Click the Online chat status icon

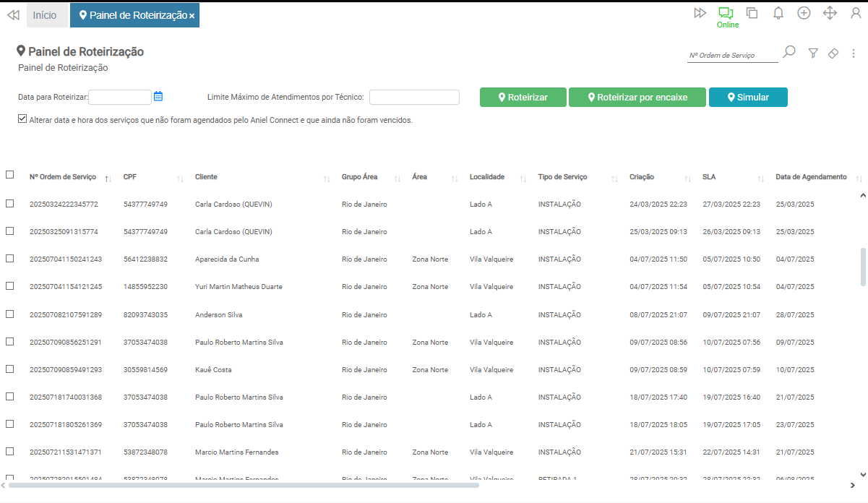pyautogui.click(x=726, y=14)
